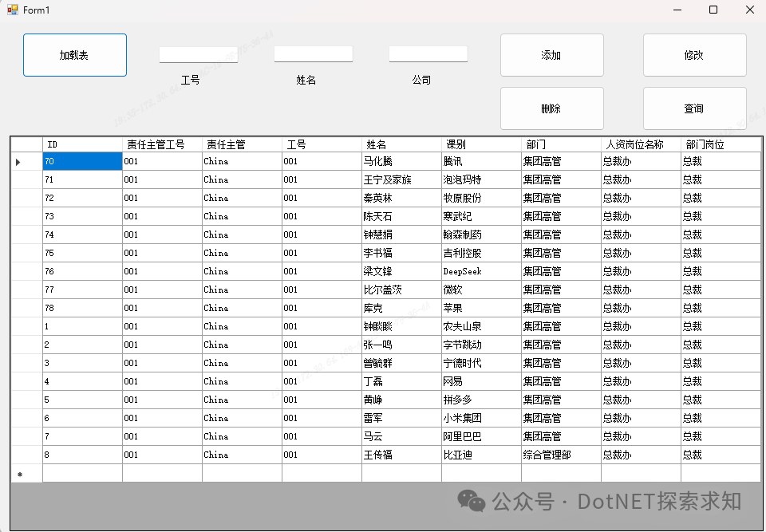Click the 加载表 button
766x532 pixels.
click(x=74, y=55)
